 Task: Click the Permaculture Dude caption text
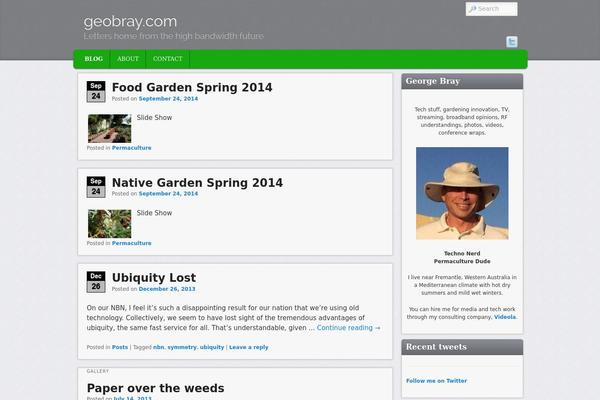(462, 261)
